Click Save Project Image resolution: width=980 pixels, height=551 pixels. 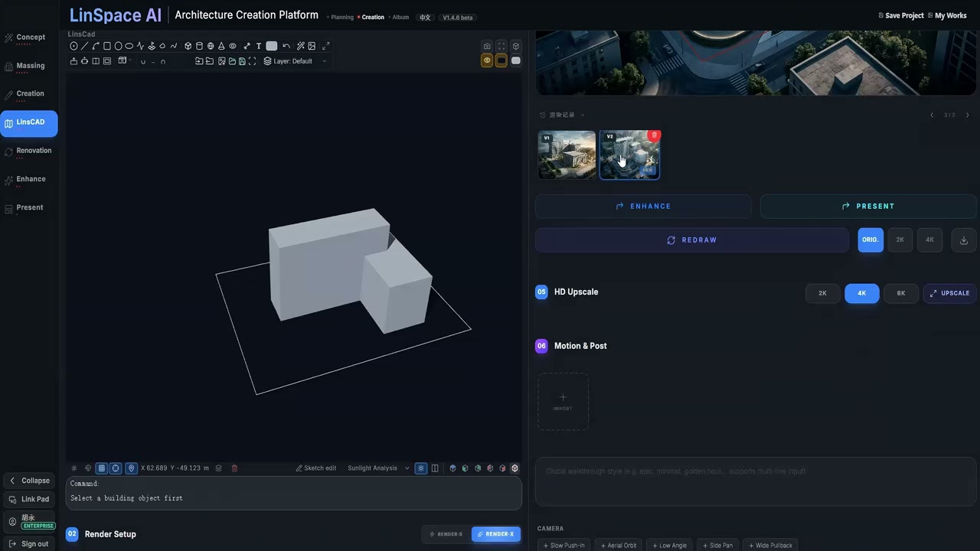(x=900, y=15)
